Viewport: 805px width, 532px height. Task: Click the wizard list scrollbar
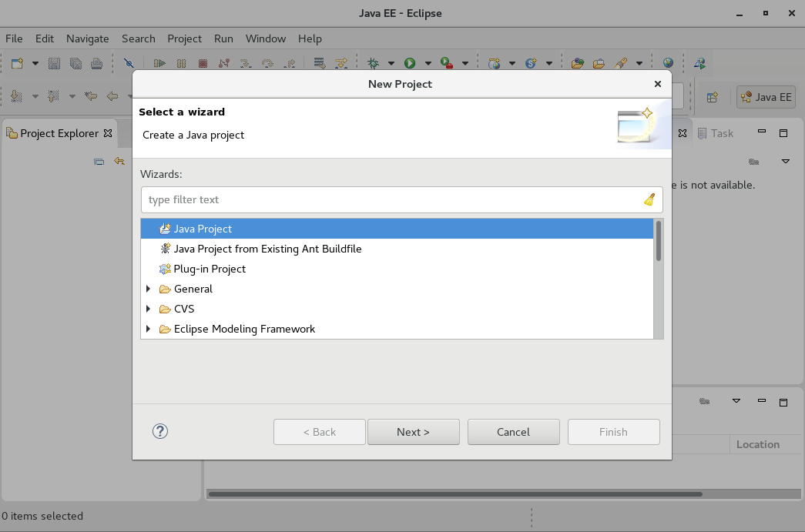(658, 241)
